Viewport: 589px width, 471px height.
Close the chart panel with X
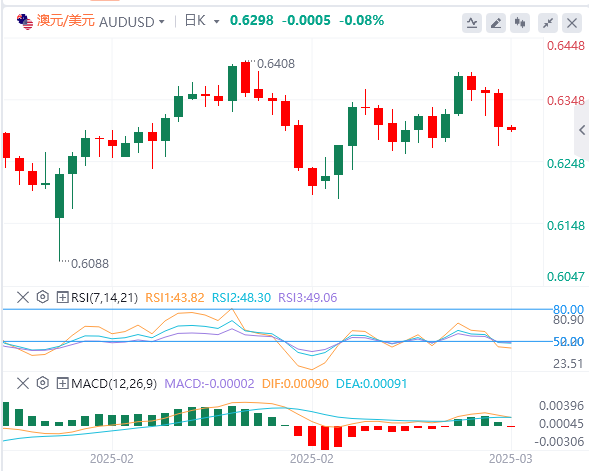tap(572, 23)
